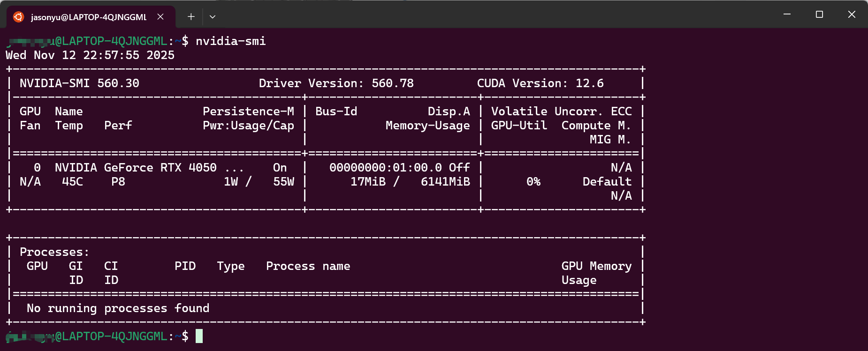Viewport: 868px width, 351px height.
Task: Click Driver Version: 560.78
Action: tap(336, 83)
